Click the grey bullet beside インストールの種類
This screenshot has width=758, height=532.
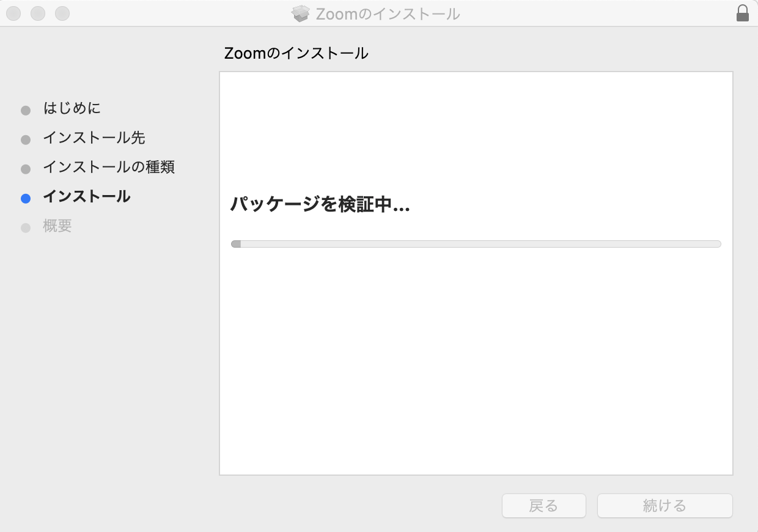(26, 169)
